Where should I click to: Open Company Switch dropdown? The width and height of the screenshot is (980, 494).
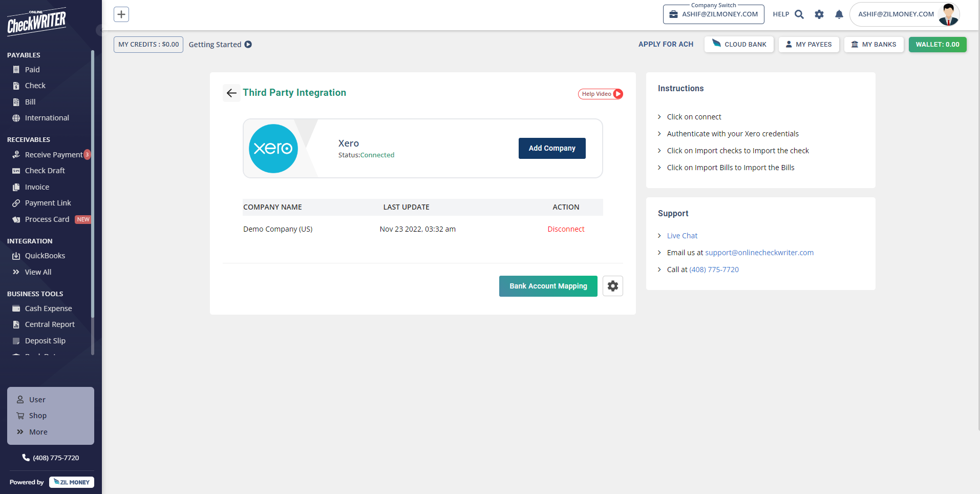tap(713, 14)
